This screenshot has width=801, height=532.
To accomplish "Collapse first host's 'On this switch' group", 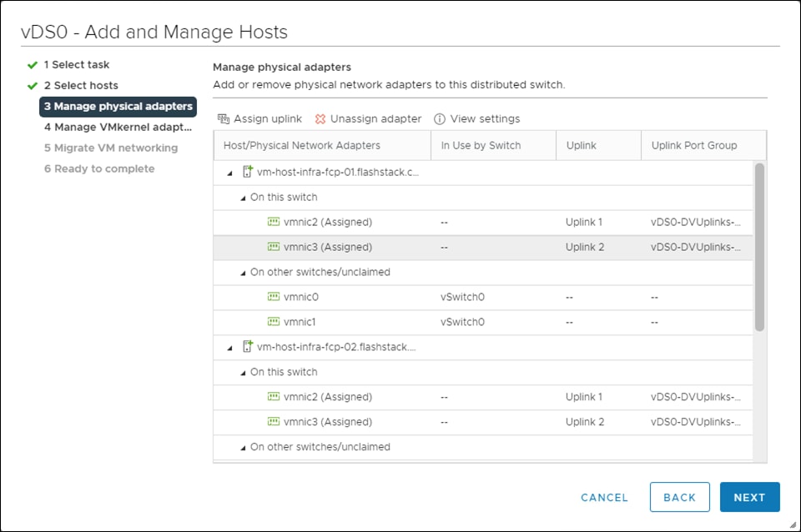I will [243, 198].
